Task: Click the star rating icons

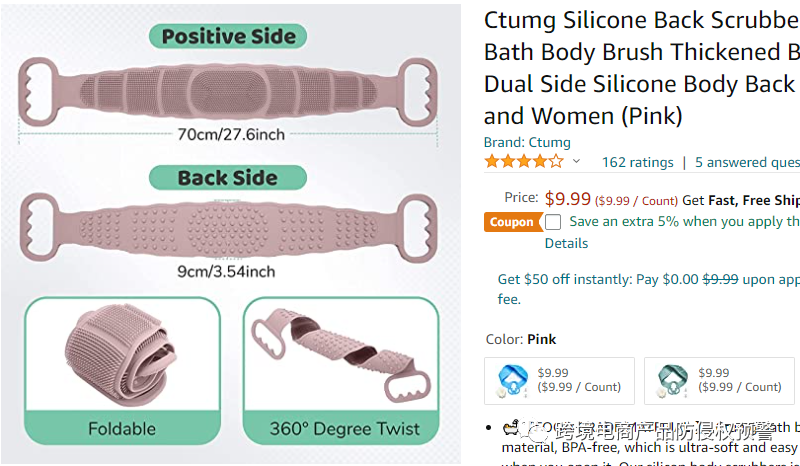Action: point(523,161)
